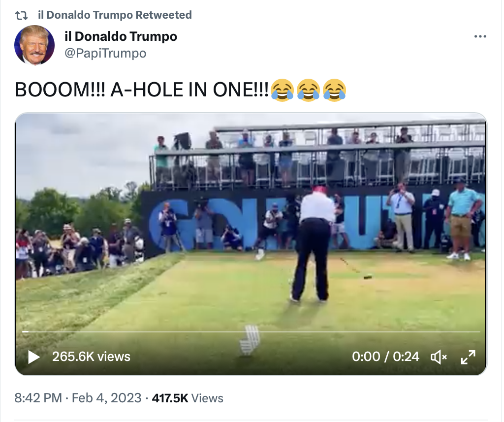The width and height of the screenshot is (504, 422).
Task: Click the round profile avatar picture
Action: (34, 45)
